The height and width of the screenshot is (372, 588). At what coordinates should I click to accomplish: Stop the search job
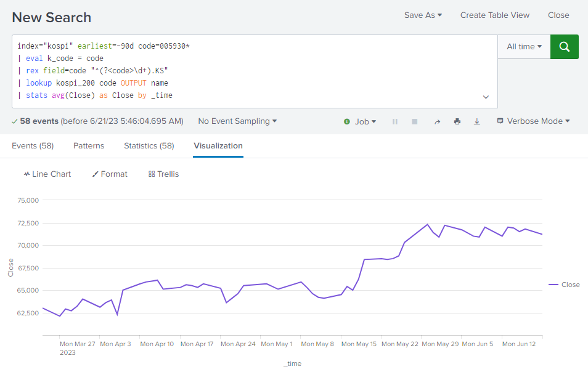414,121
